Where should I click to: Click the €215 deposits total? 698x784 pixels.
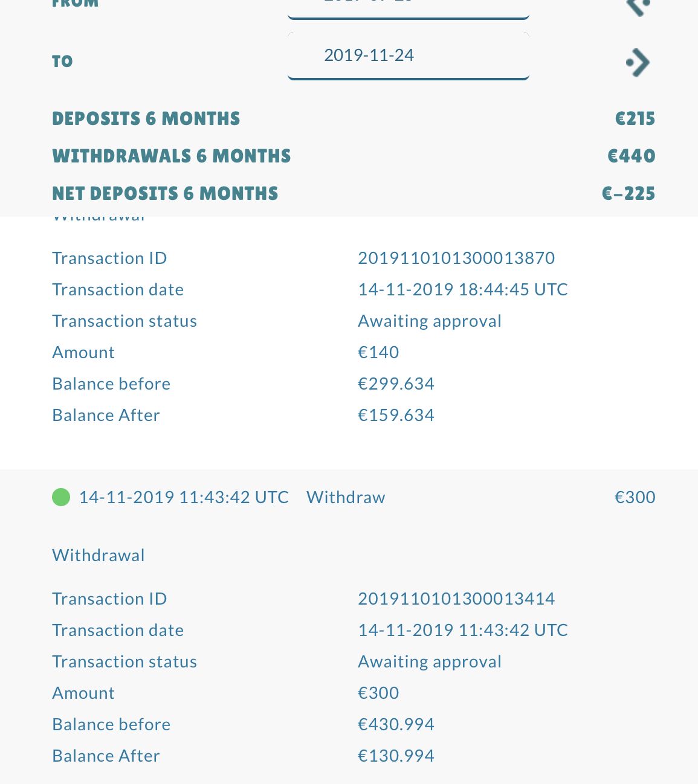[635, 118]
